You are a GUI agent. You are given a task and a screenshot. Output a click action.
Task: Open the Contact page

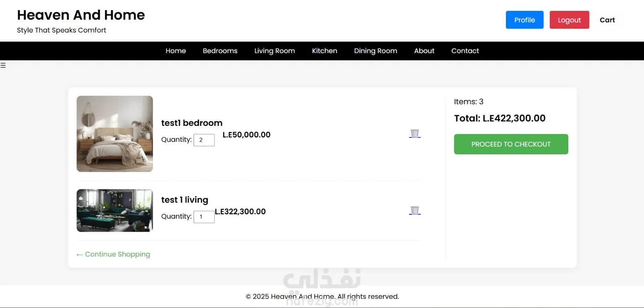pyautogui.click(x=465, y=51)
